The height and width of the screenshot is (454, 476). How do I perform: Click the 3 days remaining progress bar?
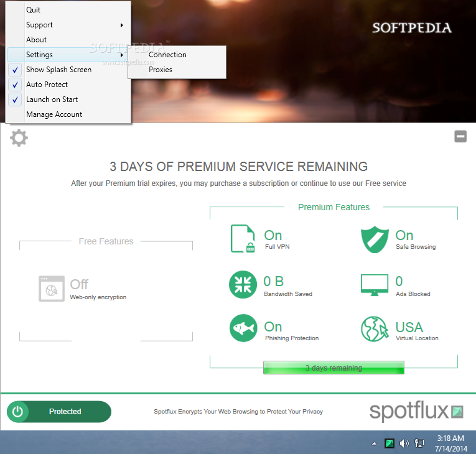[x=334, y=368]
